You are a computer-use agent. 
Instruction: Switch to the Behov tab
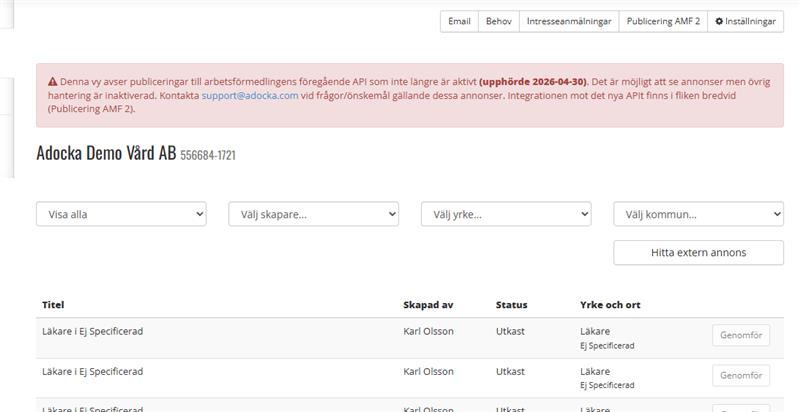[498, 21]
